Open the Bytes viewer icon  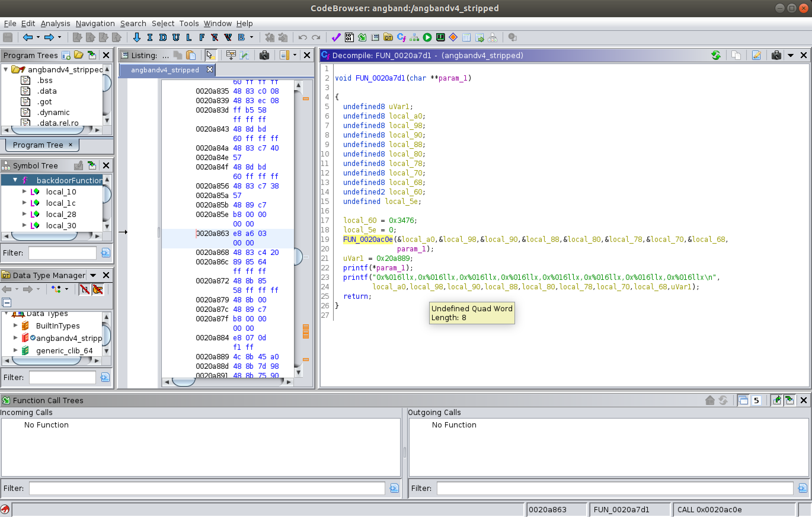(x=349, y=37)
